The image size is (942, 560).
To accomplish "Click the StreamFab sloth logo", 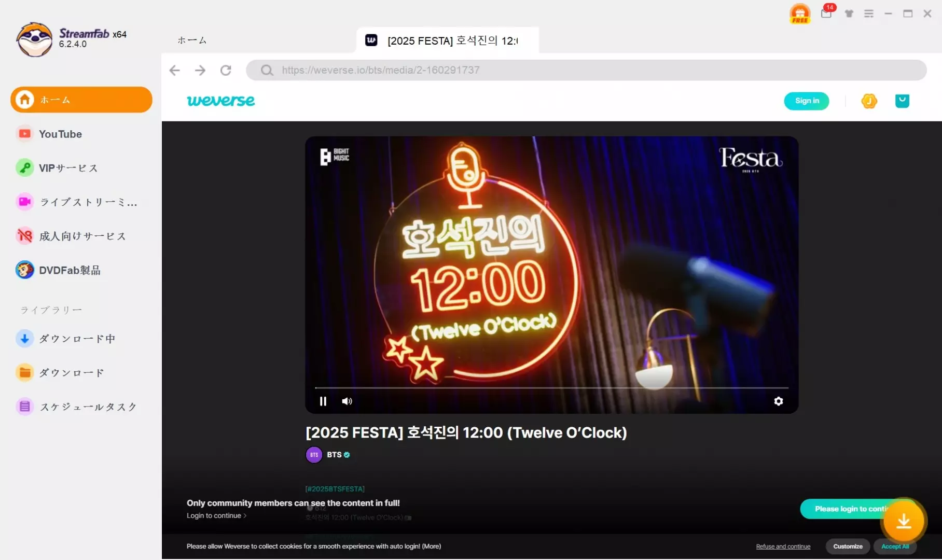I will (34, 39).
